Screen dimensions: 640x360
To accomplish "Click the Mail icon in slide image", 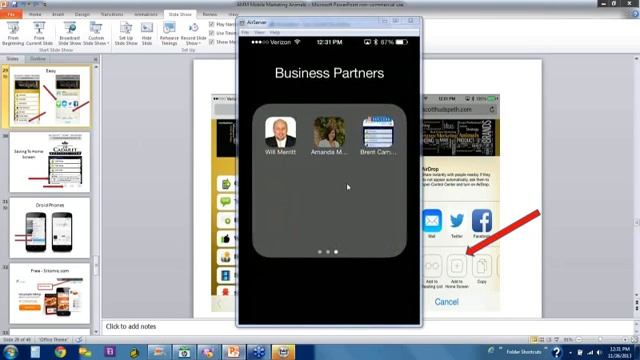I will [432, 221].
